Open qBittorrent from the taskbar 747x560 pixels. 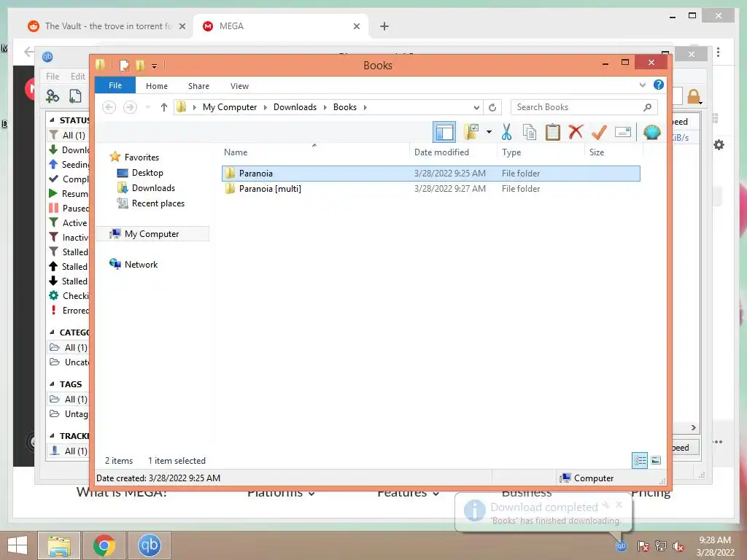[149, 545]
